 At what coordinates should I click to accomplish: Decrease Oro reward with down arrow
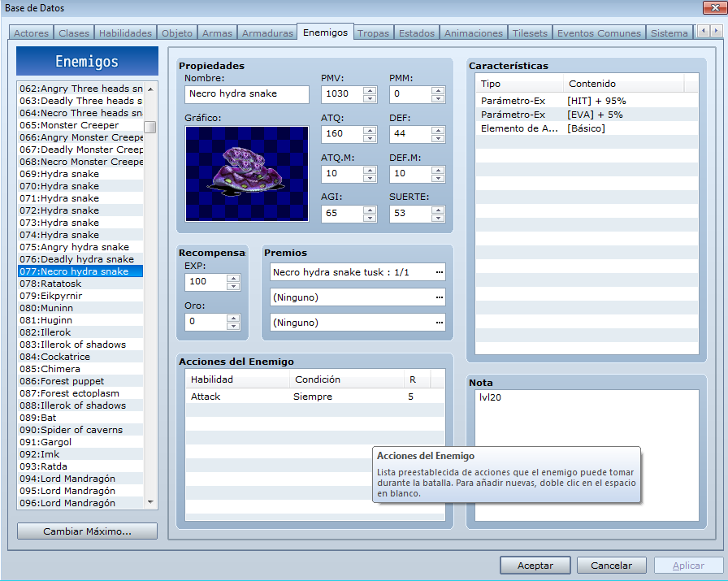[x=233, y=326]
